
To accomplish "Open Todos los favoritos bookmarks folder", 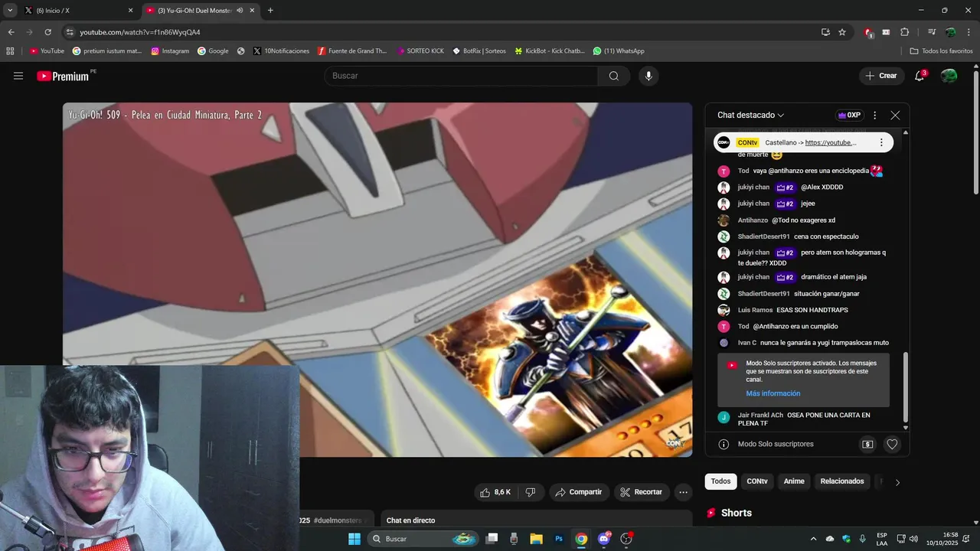I will click(941, 51).
